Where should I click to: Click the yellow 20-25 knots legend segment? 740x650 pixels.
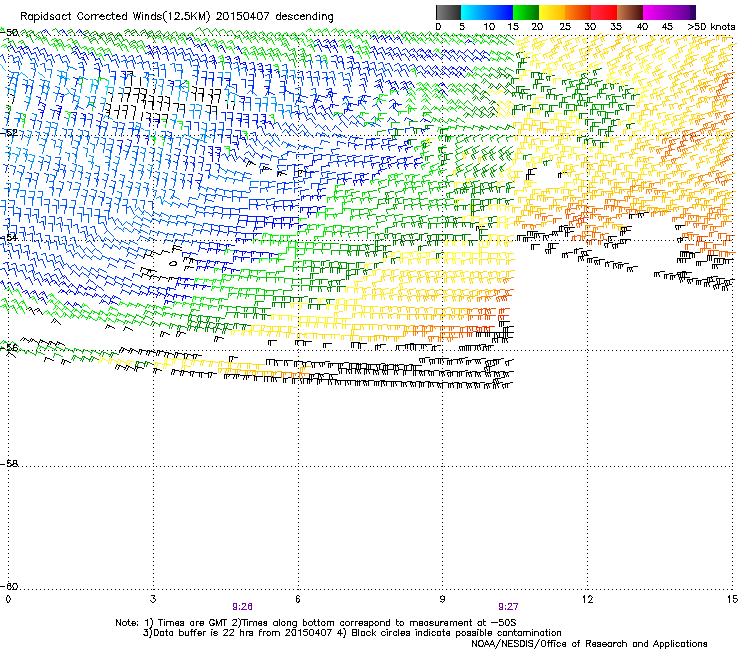[552, 12]
